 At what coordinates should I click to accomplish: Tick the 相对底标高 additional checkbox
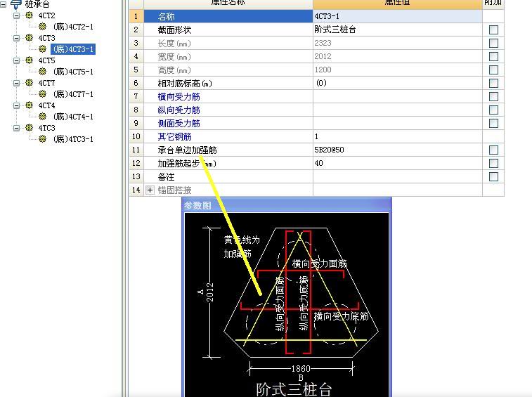pyautogui.click(x=493, y=83)
